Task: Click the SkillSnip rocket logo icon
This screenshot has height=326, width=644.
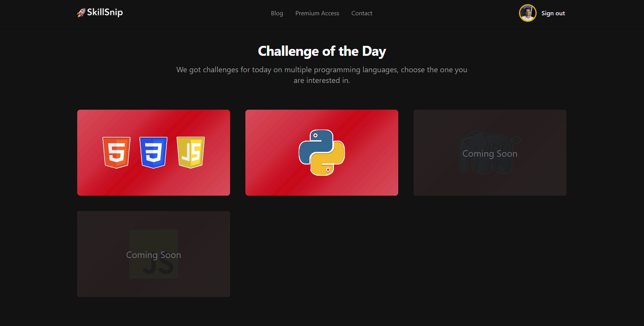Action: (81, 13)
